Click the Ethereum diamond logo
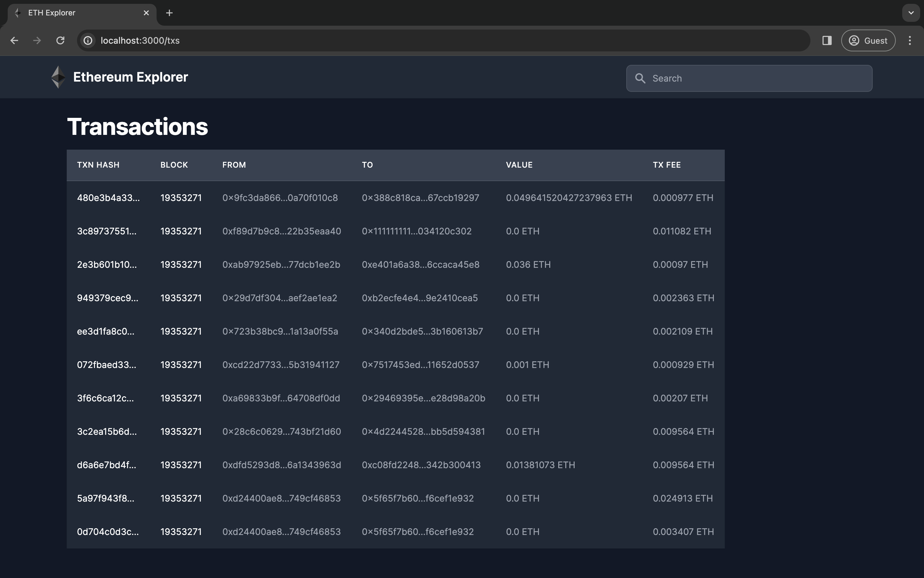Viewport: 924px width, 578px height. (x=58, y=77)
